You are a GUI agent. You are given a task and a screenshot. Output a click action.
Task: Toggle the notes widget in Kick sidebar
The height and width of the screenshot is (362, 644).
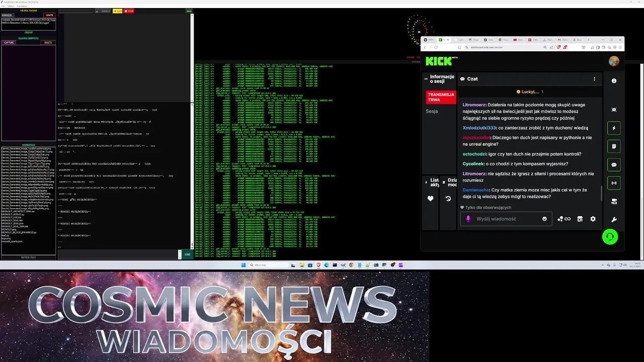tap(614, 146)
